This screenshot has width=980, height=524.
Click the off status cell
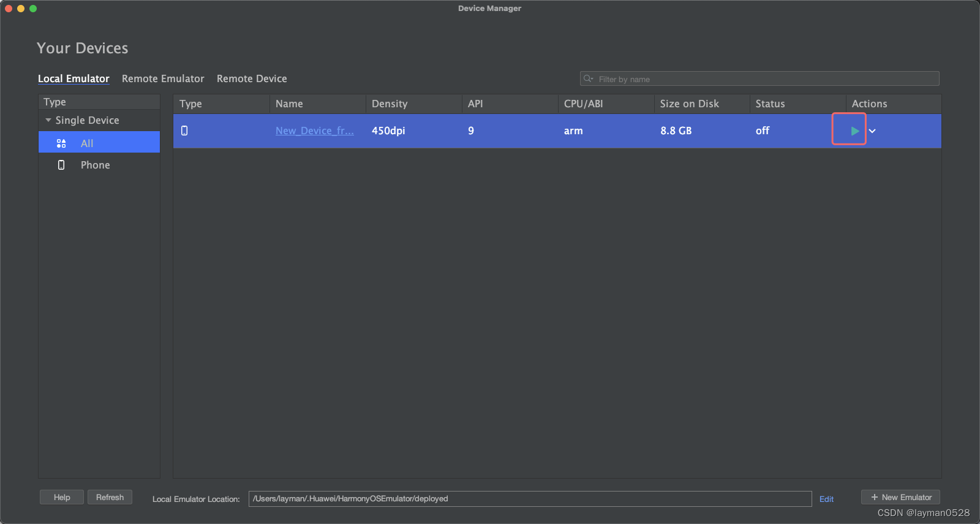click(763, 131)
